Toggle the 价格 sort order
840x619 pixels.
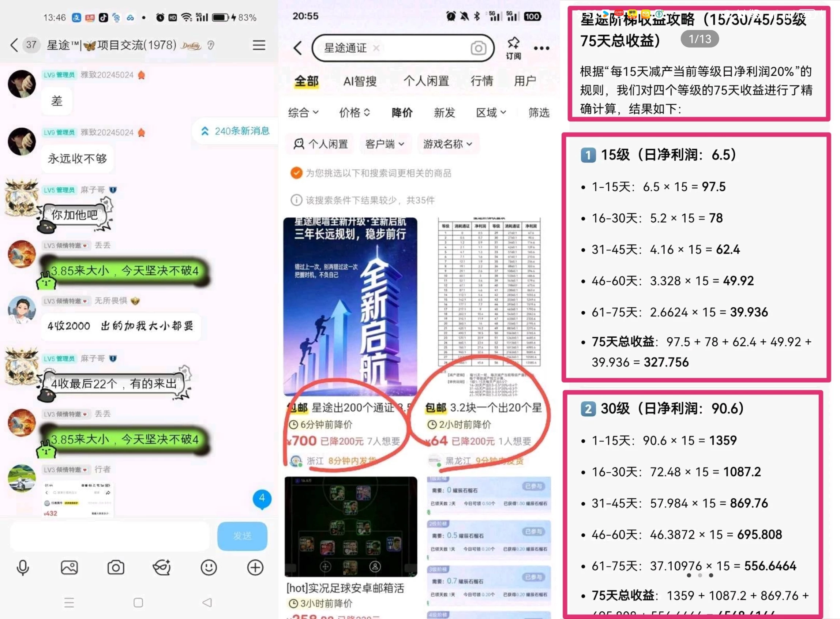(355, 112)
